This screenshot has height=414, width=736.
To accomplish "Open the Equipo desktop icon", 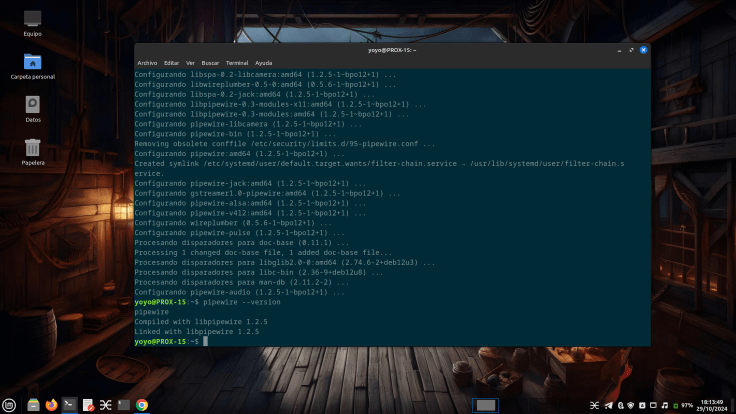I will pyautogui.click(x=33, y=20).
